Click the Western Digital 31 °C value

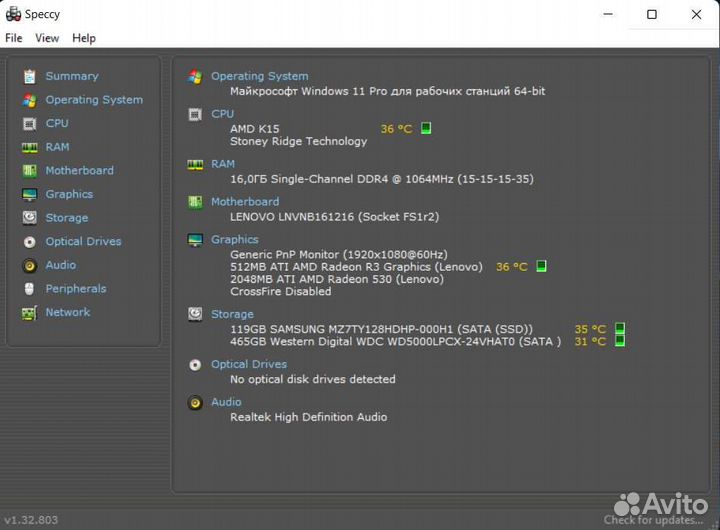click(x=590, y=342)
